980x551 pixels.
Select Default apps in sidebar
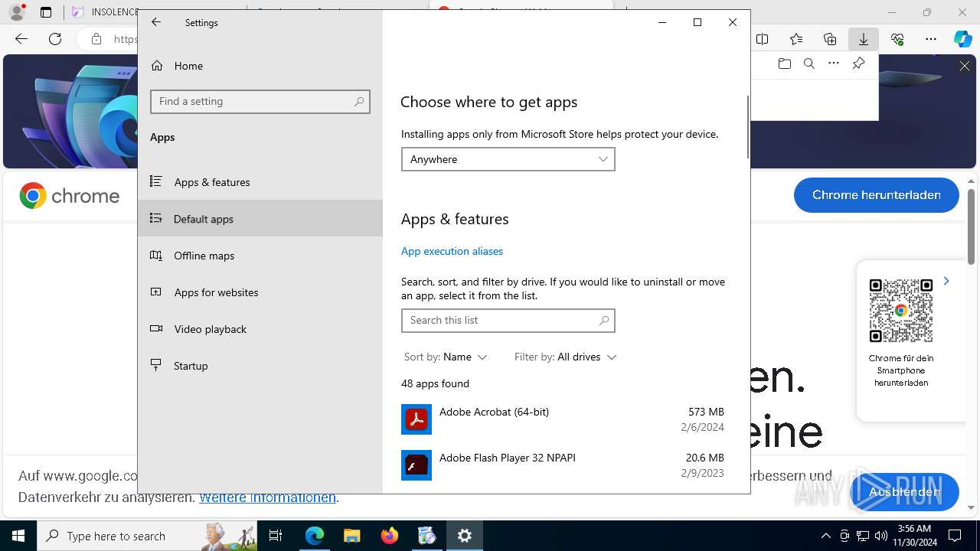(x=260, y=219)
